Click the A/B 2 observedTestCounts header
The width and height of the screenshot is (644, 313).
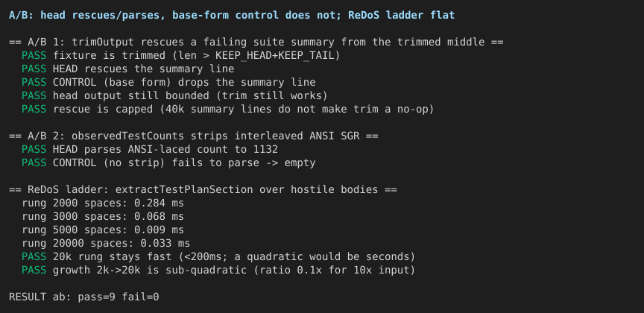pos(194,136)
